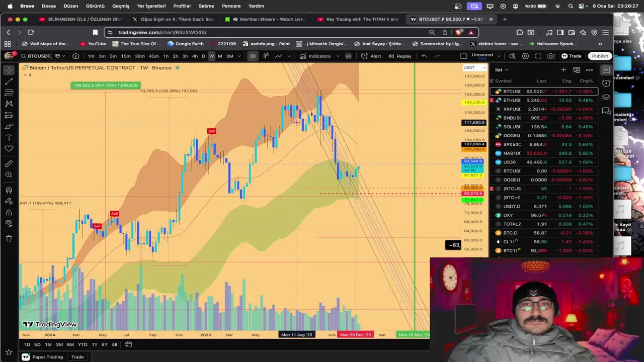This screenshot has height=362, width=644.
Task: Open the Paper Trading panel tab
Action: click(x=43, y=357)
